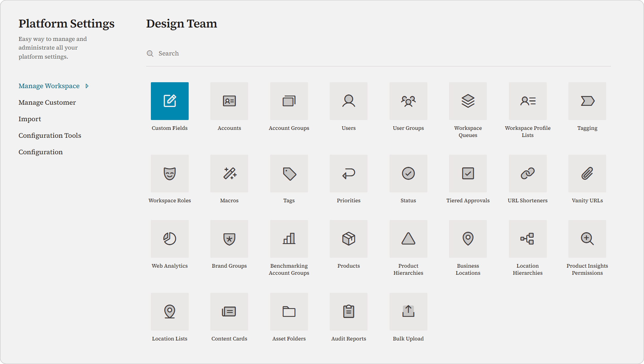
Task: Click the search magnifier icon
Action: 150,53
